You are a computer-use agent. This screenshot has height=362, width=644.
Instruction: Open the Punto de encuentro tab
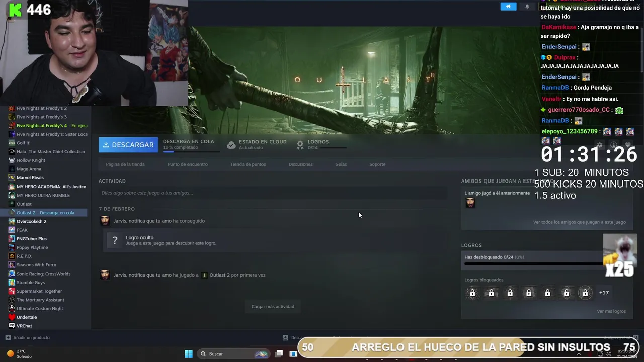(187, 164)
